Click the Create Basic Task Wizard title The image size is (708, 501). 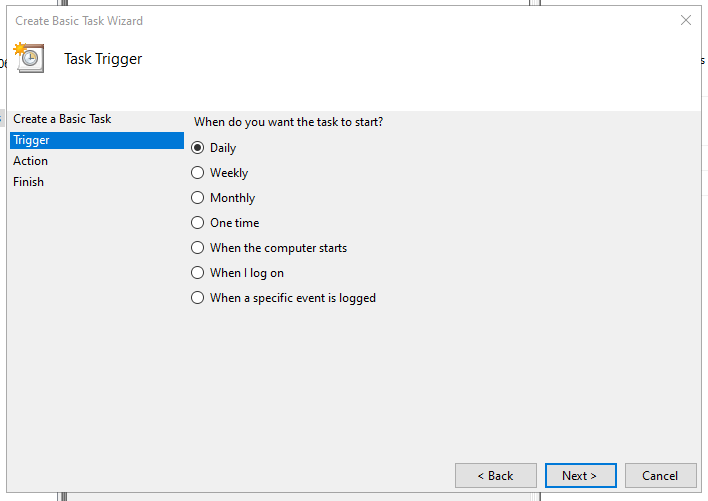pyautogui.click(x=79, y=21)
